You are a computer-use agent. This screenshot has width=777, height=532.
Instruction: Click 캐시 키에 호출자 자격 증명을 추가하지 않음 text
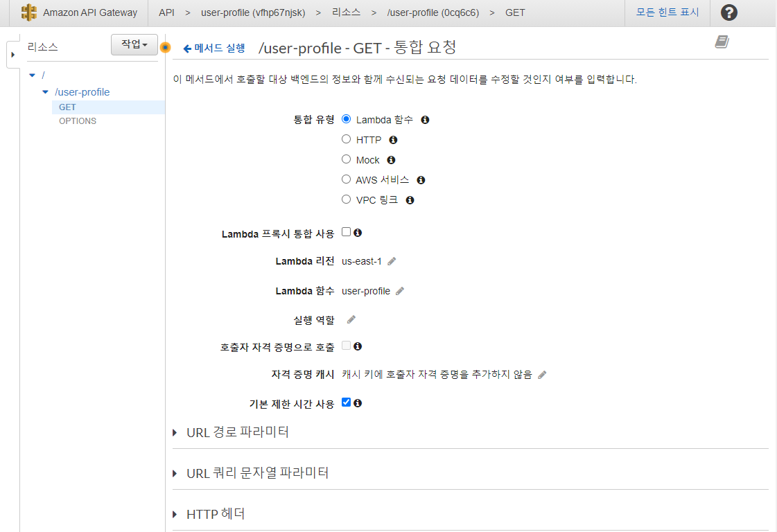click(x=437, y=375)
